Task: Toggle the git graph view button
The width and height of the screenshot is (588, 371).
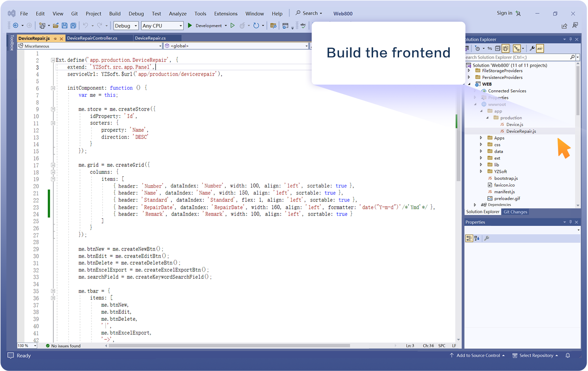Action: click(517, 49)
